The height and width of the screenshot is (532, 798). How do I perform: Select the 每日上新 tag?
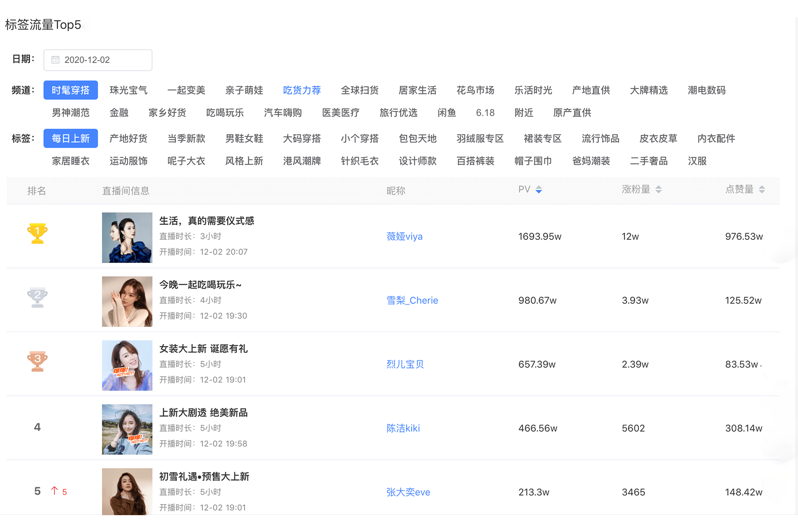tap(70, 139)
